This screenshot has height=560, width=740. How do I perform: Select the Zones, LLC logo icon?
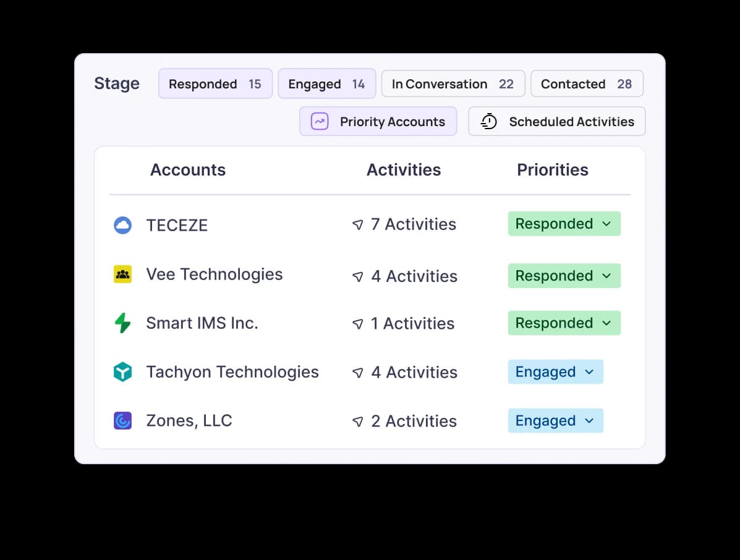tap(122, 420)
